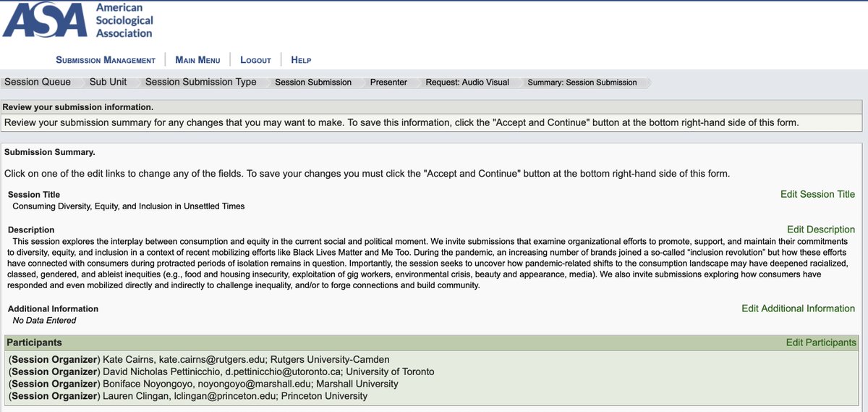Viewport: 868px width, 412px height.
Task: Click the Lauren Clingan participant row
Action: click(187, 396)
